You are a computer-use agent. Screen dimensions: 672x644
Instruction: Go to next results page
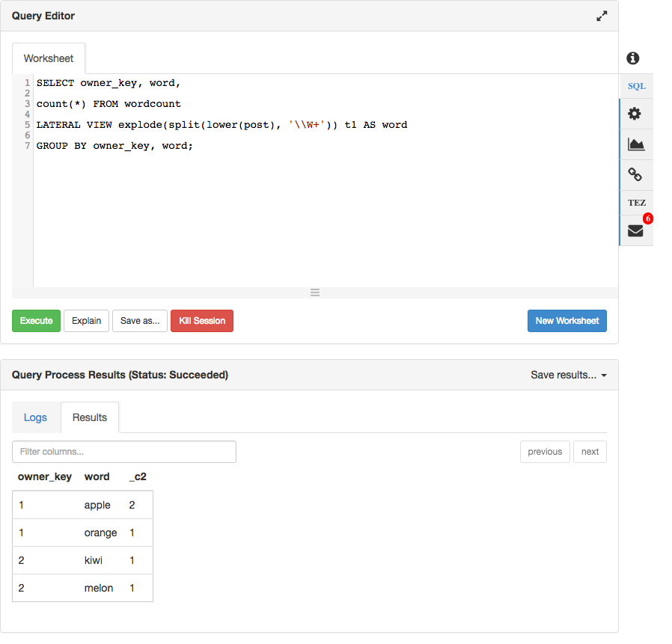[x=590, y=452]
